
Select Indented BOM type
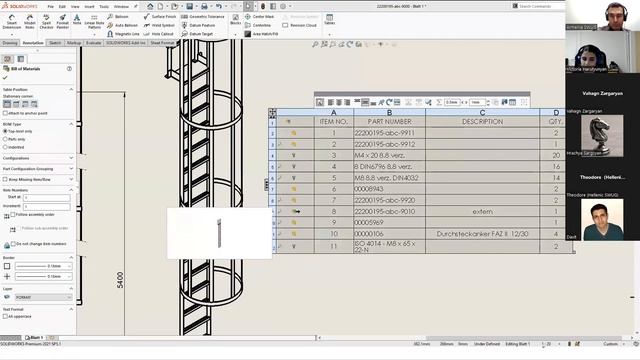tap(5, 147)
